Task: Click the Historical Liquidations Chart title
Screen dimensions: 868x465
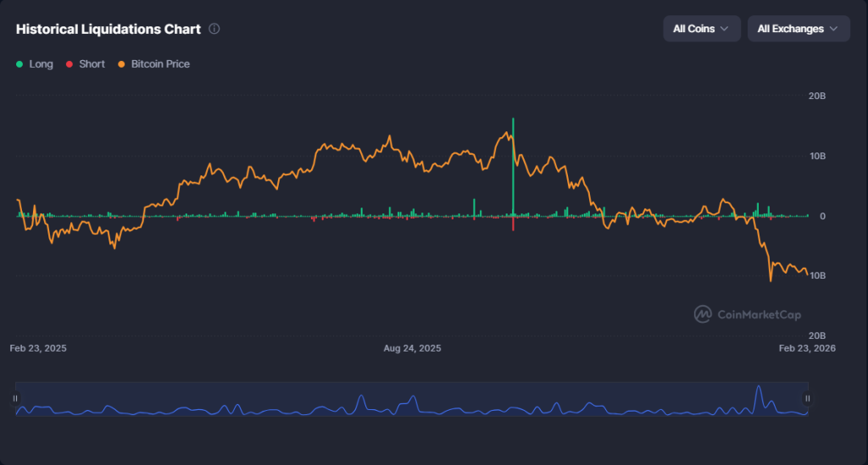Action: 108,29
